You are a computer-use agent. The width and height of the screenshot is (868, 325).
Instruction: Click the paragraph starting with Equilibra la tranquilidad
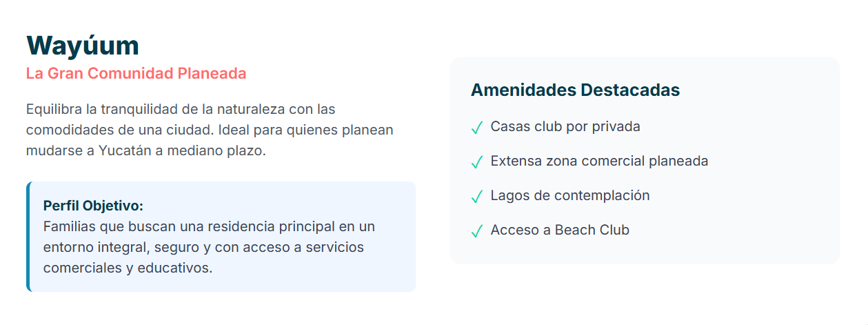pos(209,130)
